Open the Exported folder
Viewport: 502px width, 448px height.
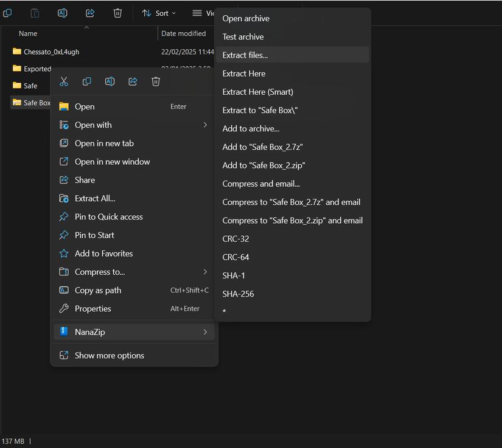36,69
